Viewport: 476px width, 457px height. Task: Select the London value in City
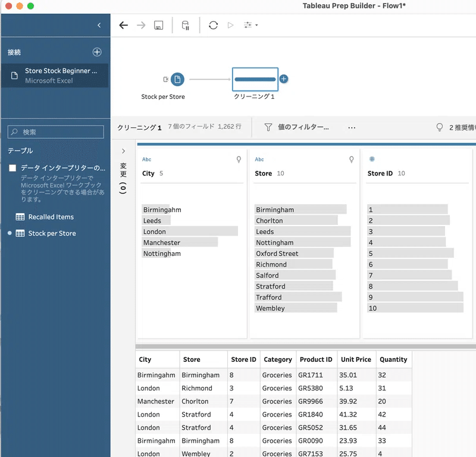(x=190, y=231)
